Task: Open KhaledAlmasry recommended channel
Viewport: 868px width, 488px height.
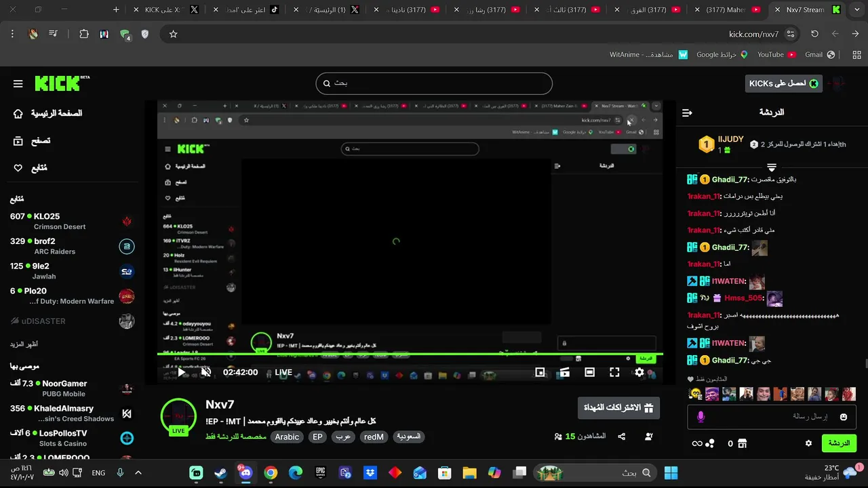Action: (x=72, y=413)
